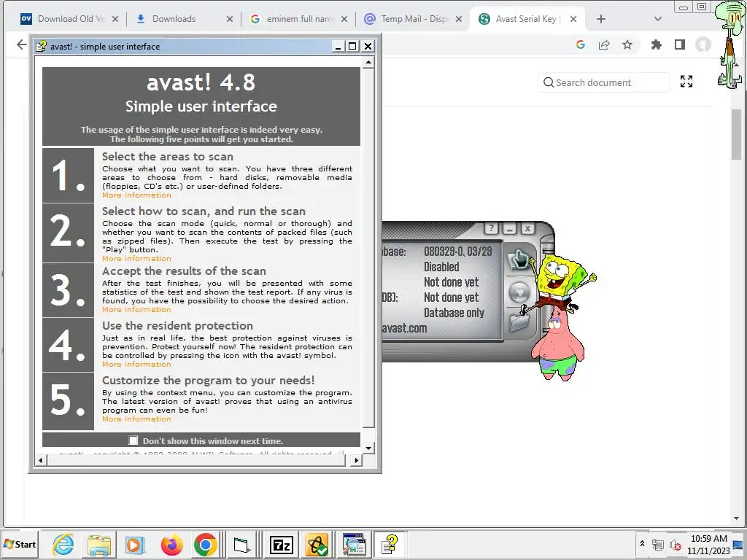Viewport: 747px width, 560px height.
Task: Expand the tab search chevron in Chrome
Action: click(x=658, y=19)
